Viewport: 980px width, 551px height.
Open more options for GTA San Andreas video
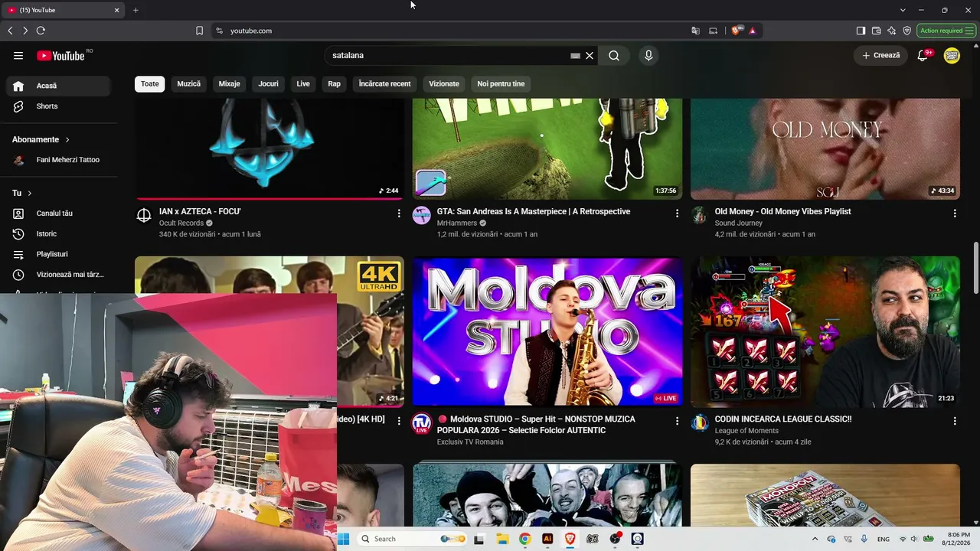click(677, 214)
